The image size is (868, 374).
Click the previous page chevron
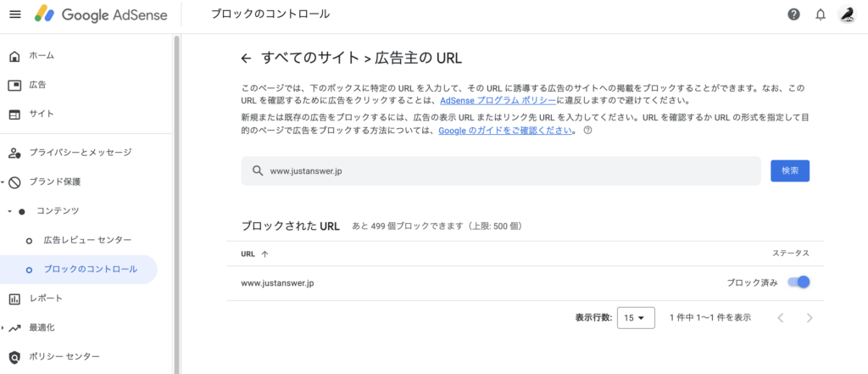tap(780, 318)
